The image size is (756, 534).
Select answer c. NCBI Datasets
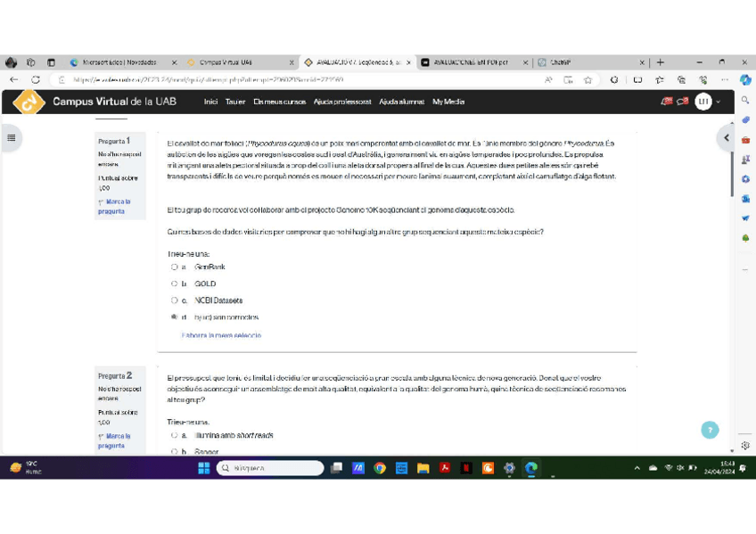point(174,300)
